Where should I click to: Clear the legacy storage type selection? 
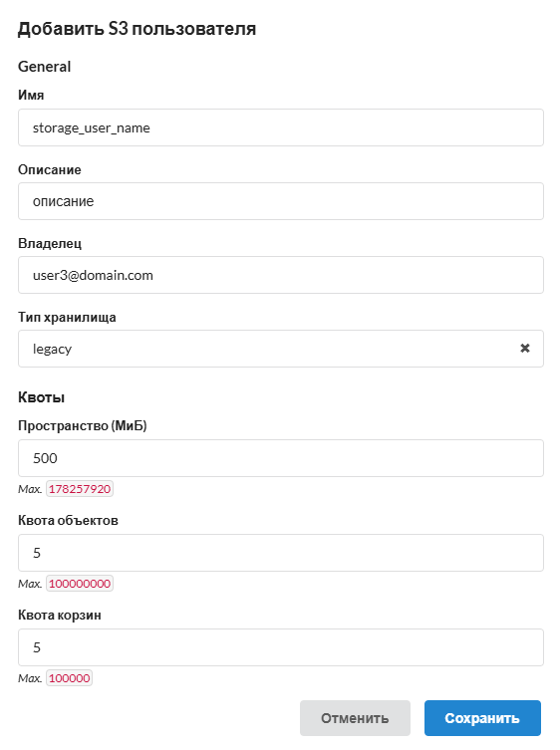[x=524, y=349]
